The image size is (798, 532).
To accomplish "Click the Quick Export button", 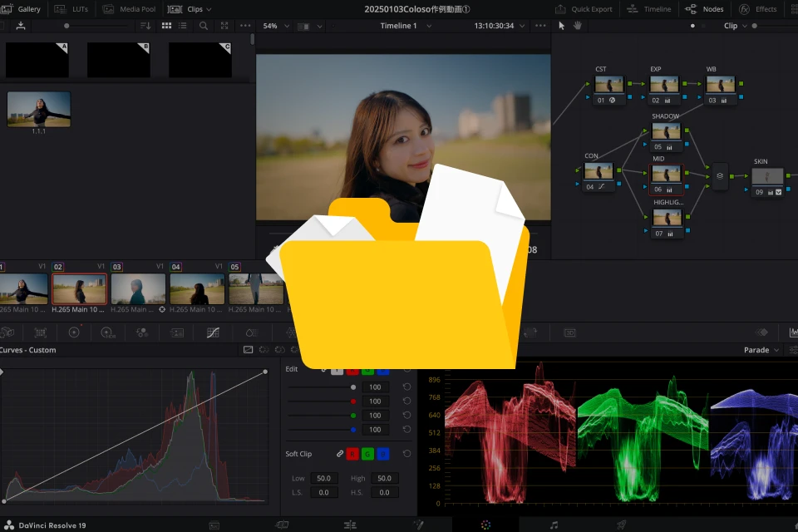I will 584,9.
